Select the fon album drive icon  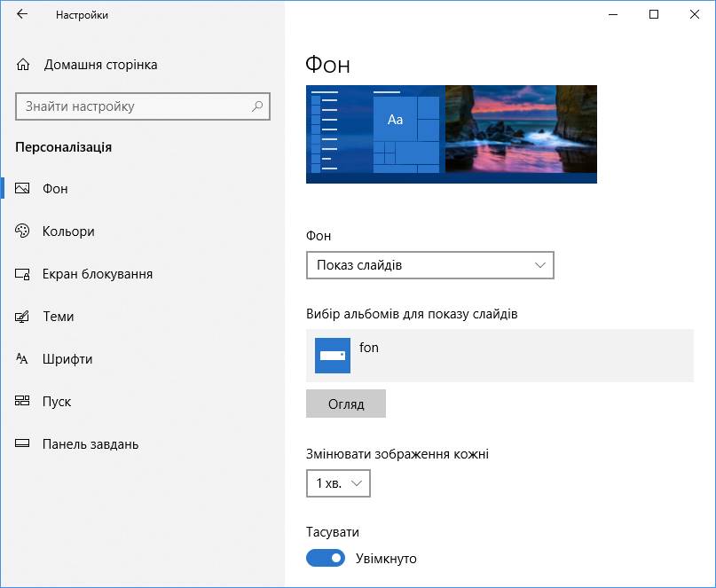pyautogui.click(x=333, y=356)
